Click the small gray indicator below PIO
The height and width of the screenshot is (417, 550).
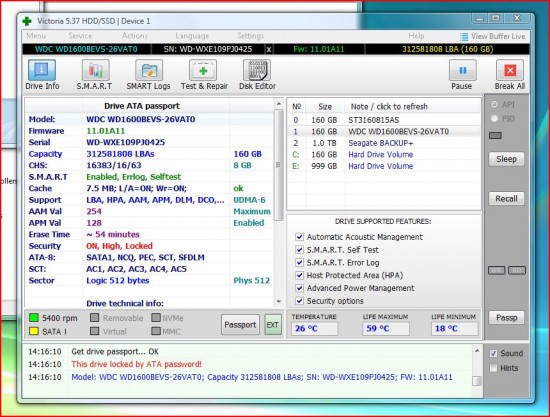click(x=495, y=135)
